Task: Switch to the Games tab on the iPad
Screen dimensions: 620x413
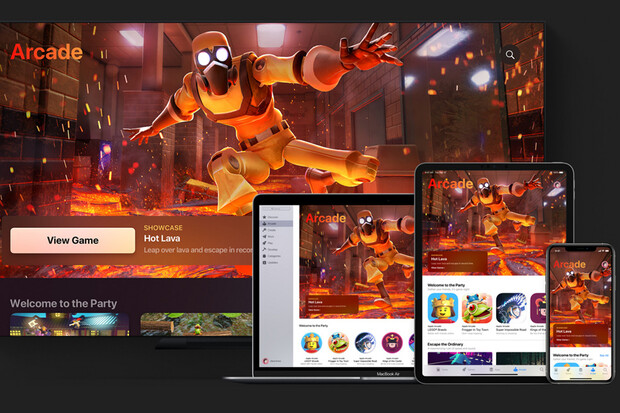Action: [x=467, y=369]
